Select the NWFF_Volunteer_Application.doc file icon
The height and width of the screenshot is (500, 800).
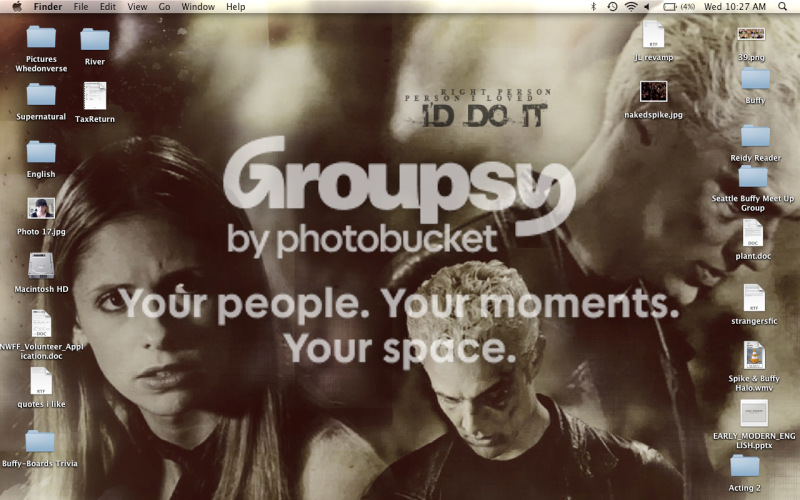click(x=41, y=323)
